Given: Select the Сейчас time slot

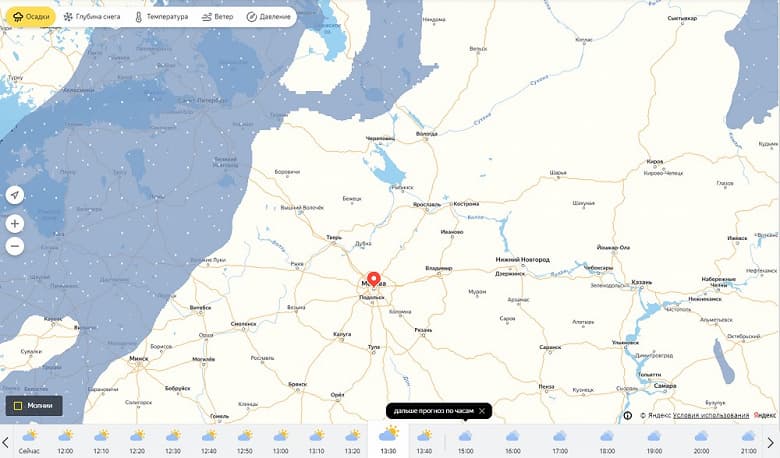Looking at the screenshot, I should (30, 440).
